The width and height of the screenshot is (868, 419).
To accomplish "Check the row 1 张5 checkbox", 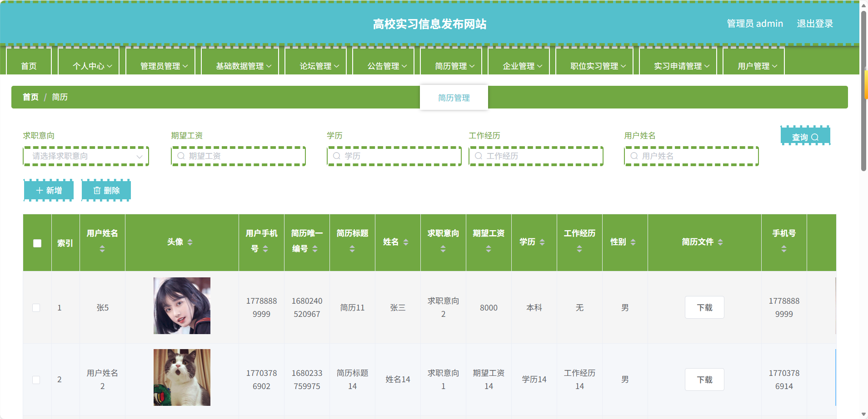I will coord(36,308).
